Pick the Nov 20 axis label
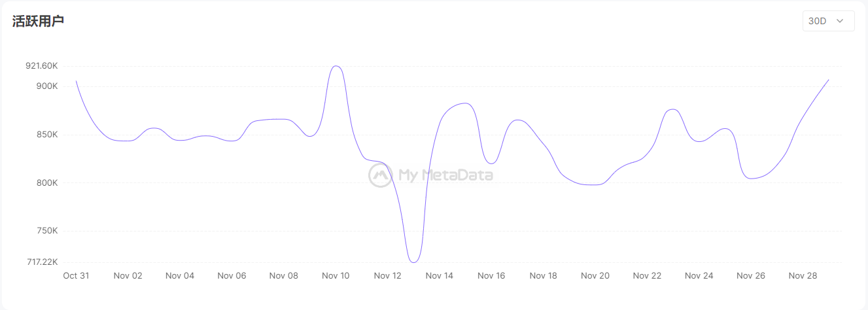Image resolution: width=868 pixels, height=310 pixels. 595,276
